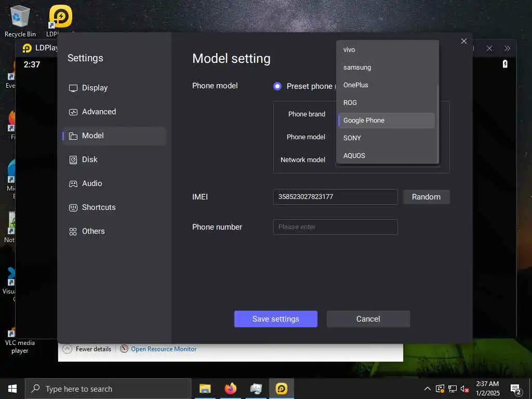Open the notification center icon

(x=516, y=390)
